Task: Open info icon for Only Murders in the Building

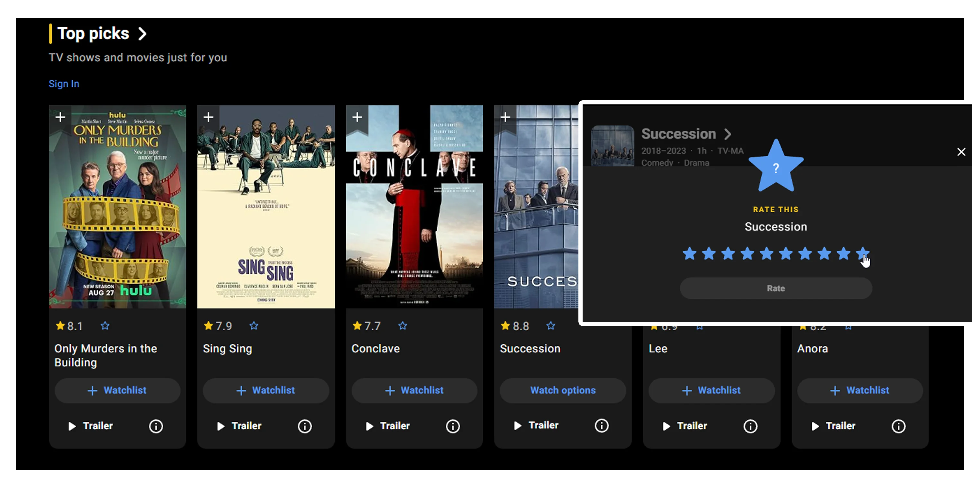Action: click(x=156, y=426)
